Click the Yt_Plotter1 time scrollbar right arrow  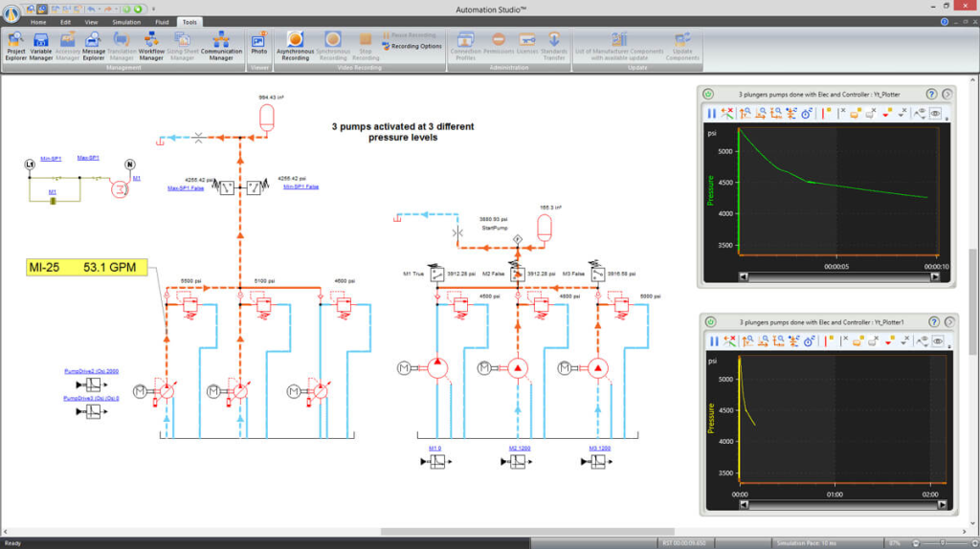(x=942, y=505)
